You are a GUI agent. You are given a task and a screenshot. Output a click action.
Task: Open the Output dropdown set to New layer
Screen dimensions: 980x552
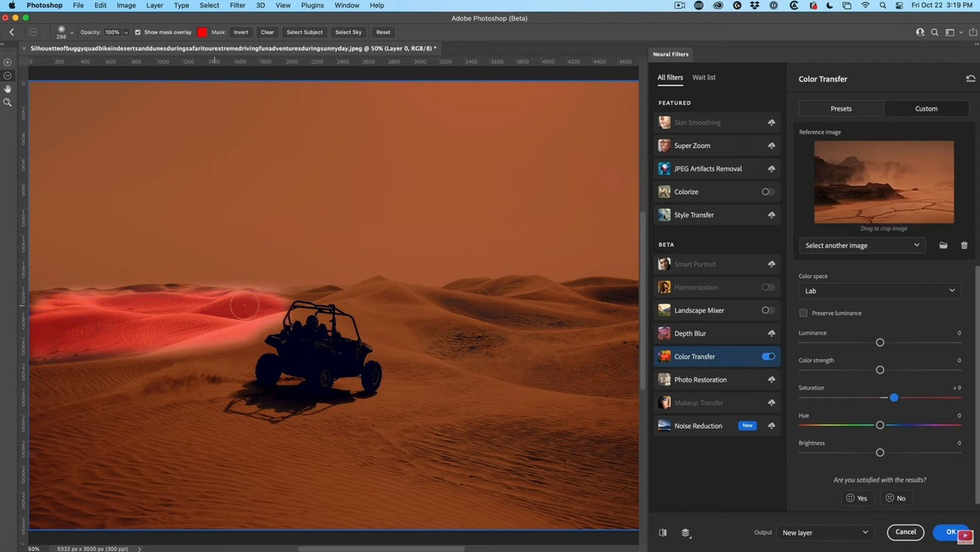(x=825, y=532)
